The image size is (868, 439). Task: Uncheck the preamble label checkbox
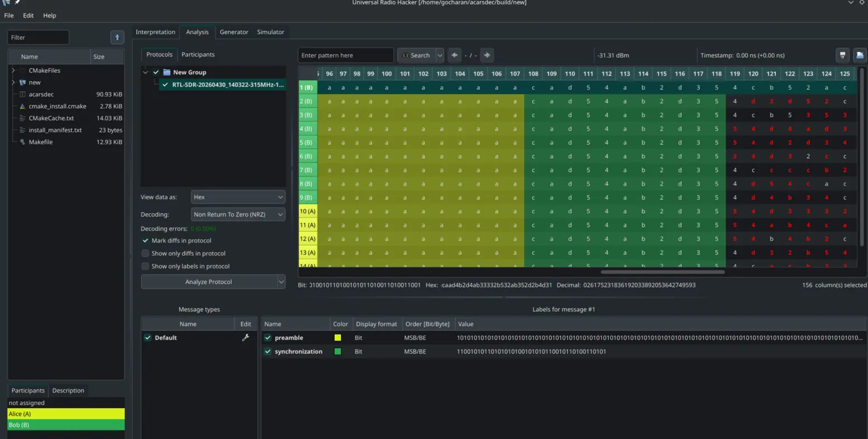(268, 338)
